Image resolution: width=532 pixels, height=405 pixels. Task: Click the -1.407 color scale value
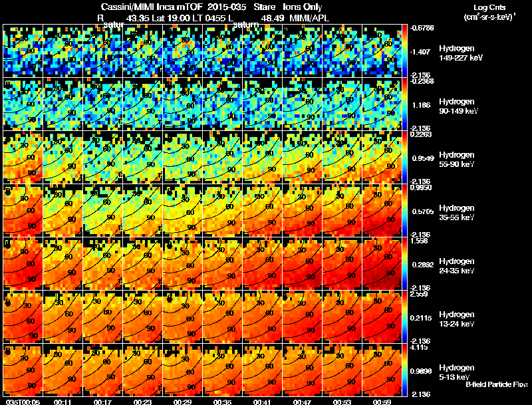point(420,52)
